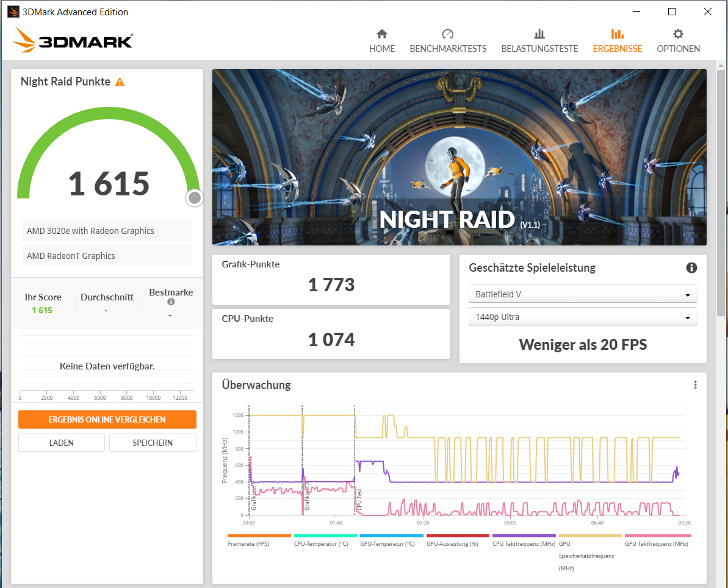Open the three-dot menu in Überwachung panel
The width and height of the screenshot is (728, 588).
695,385
